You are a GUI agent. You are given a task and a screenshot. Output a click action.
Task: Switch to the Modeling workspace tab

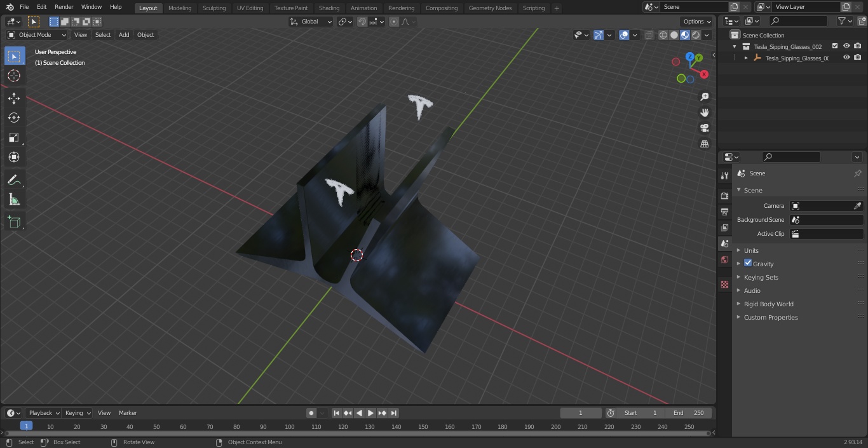[180, 8]
